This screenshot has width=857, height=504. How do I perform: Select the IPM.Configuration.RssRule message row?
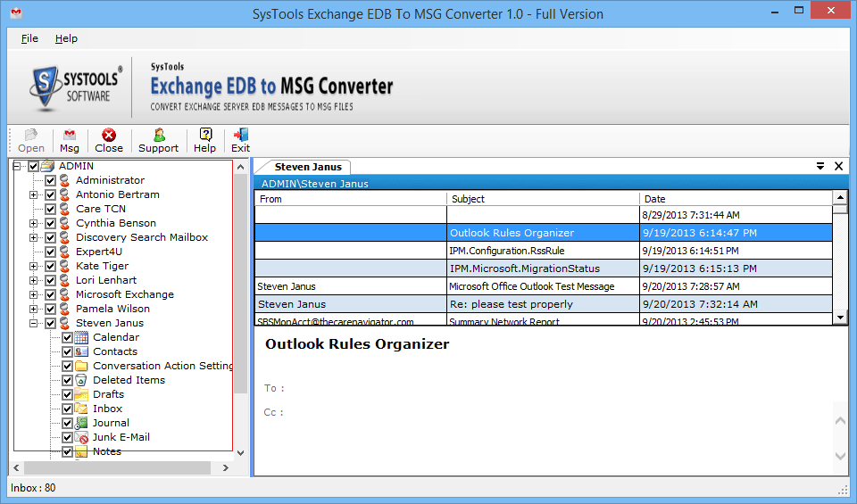[544, 251]
